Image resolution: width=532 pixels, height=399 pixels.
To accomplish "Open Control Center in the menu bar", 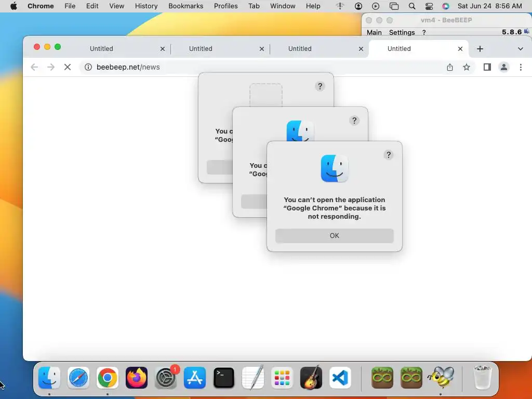I will point(429,6).
